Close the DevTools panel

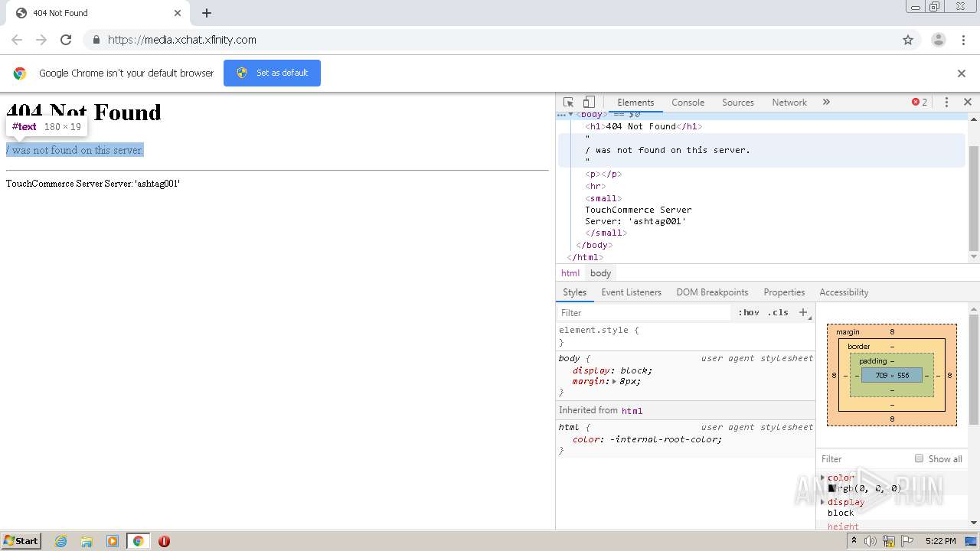click(968, 103)
